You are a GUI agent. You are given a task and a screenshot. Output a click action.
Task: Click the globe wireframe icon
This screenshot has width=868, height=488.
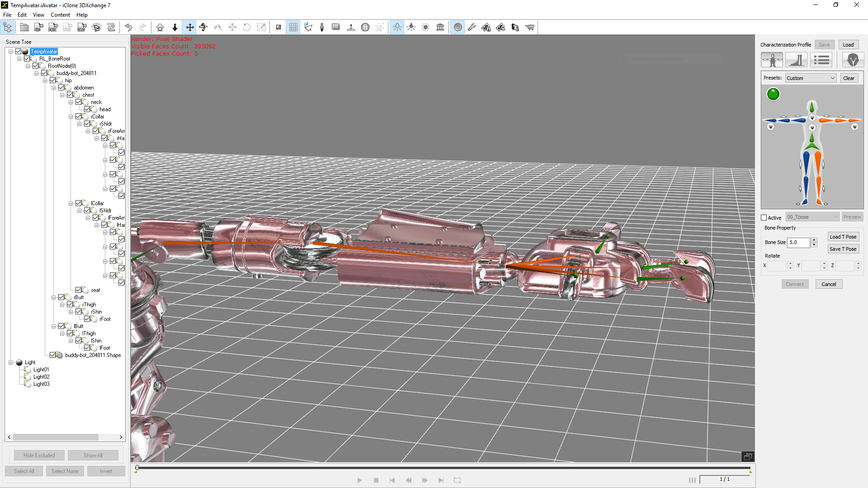pos(365,28)
